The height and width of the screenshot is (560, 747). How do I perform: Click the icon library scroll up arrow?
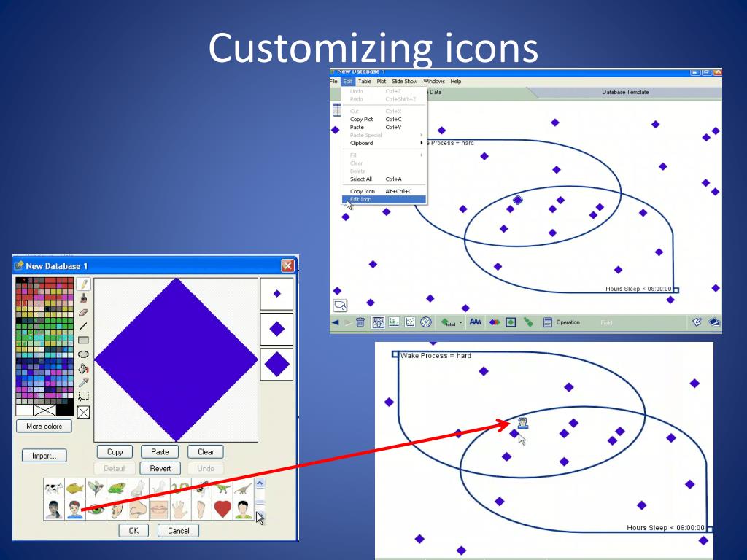coord(260,483)
